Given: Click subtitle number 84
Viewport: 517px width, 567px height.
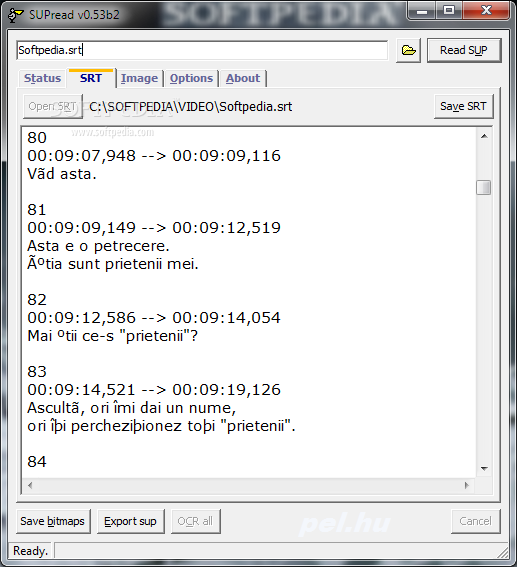Looking at the screenshot, I should 37,462.
